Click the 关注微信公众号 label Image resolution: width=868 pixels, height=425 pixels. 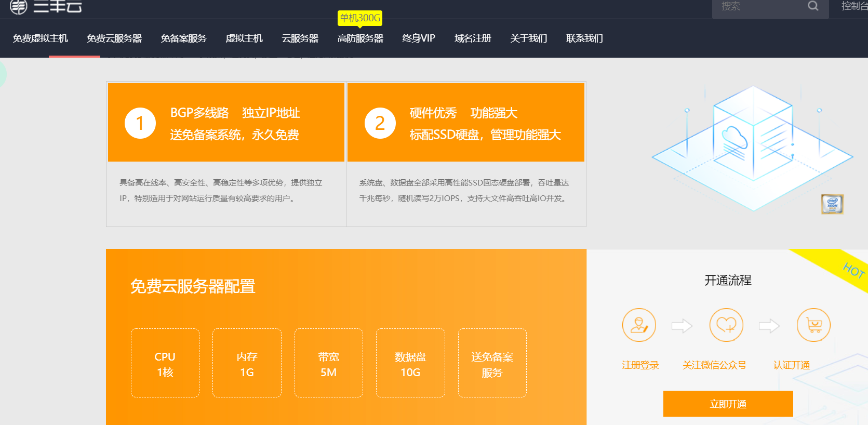coord(714,365)
